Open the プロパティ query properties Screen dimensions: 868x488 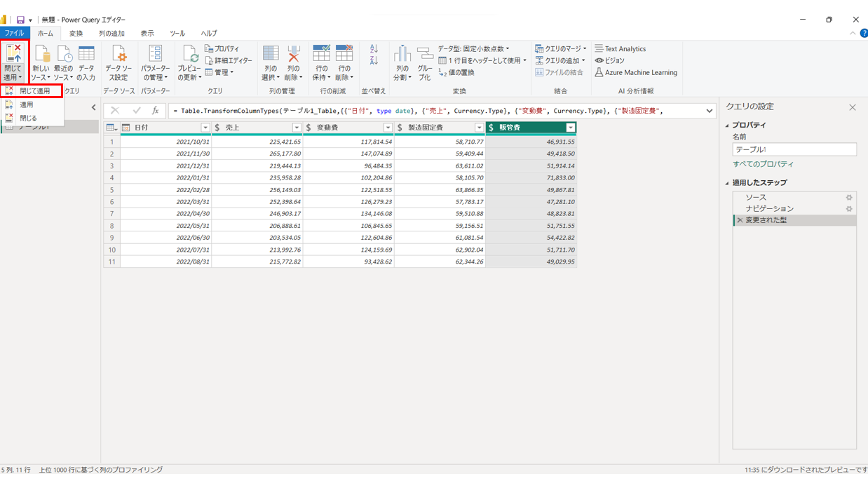point(222,49)
